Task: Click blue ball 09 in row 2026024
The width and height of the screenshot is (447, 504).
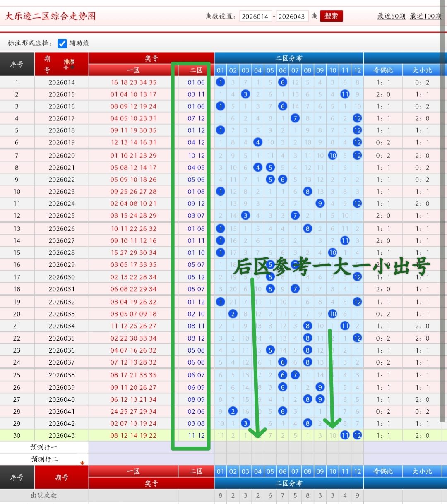Action: pyautogui.click(x=320, y=204)
